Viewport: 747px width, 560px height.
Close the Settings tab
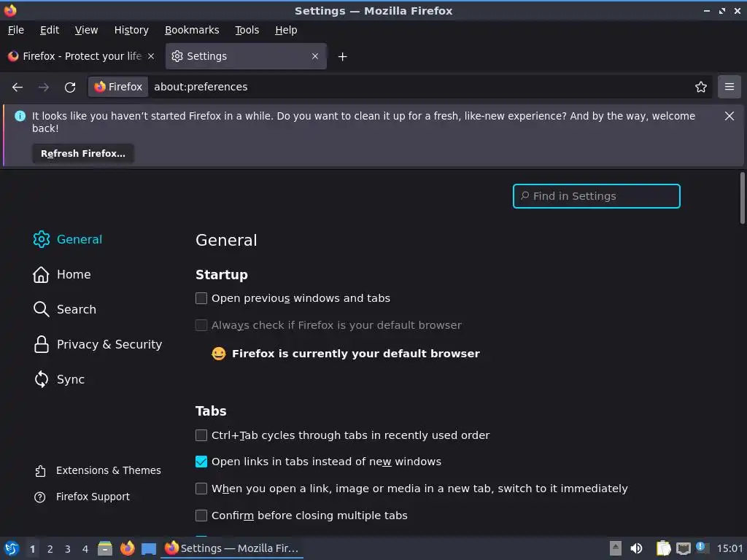pyautogui.click(x=315, y=56)
